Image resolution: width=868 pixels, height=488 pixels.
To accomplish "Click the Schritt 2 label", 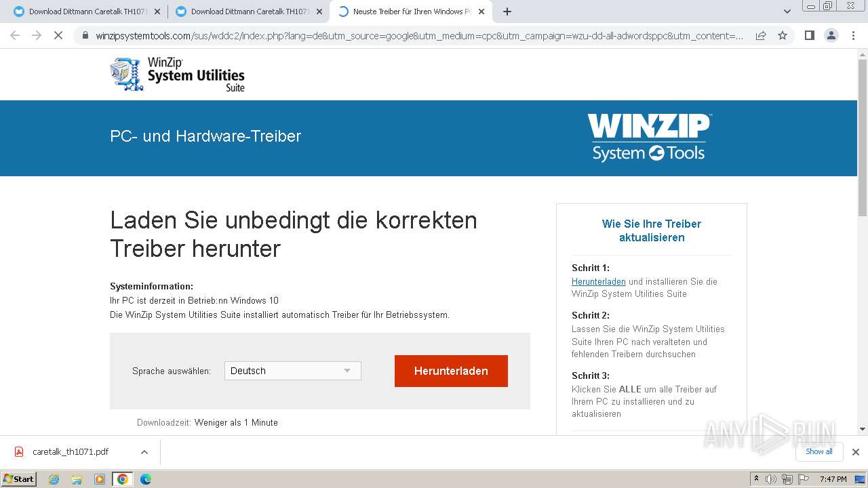I will (591, 315).
